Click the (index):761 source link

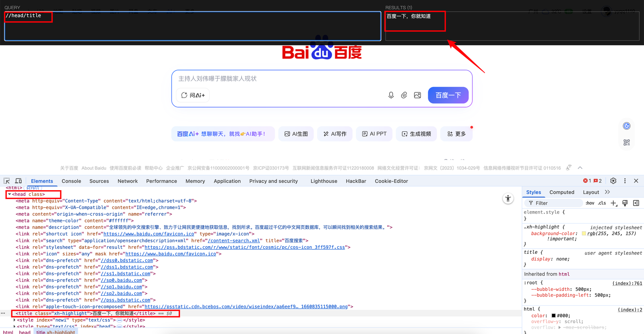click(x=627, y=283)
